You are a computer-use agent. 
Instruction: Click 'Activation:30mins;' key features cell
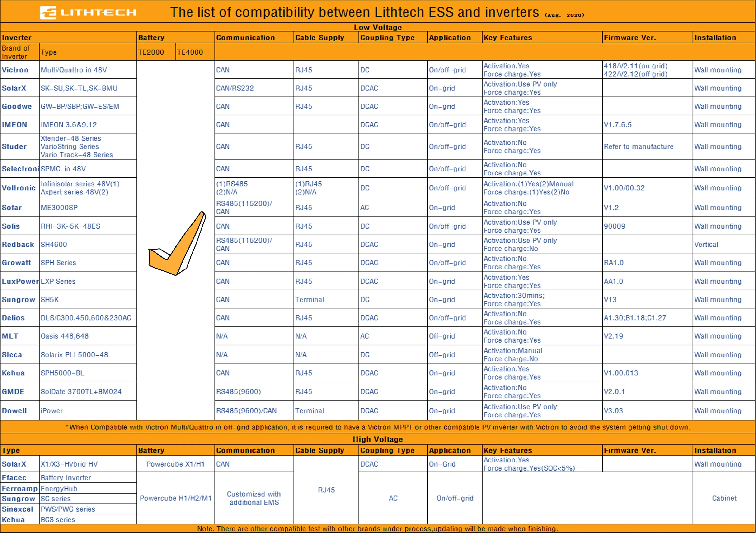tap(542, 299)
